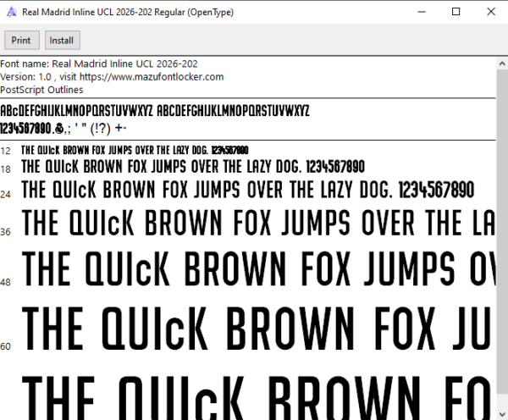Click the size label 24

click(x=6, y=194)
